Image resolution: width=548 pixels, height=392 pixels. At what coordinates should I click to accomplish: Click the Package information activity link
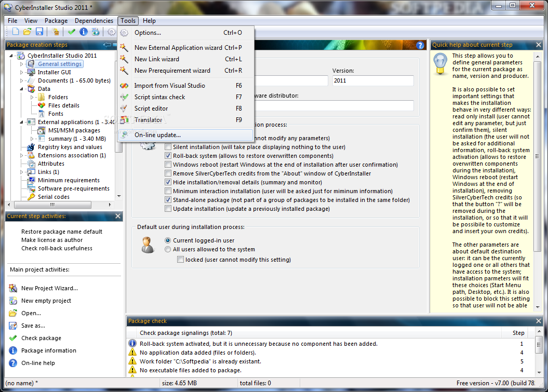tap(49, 350)
